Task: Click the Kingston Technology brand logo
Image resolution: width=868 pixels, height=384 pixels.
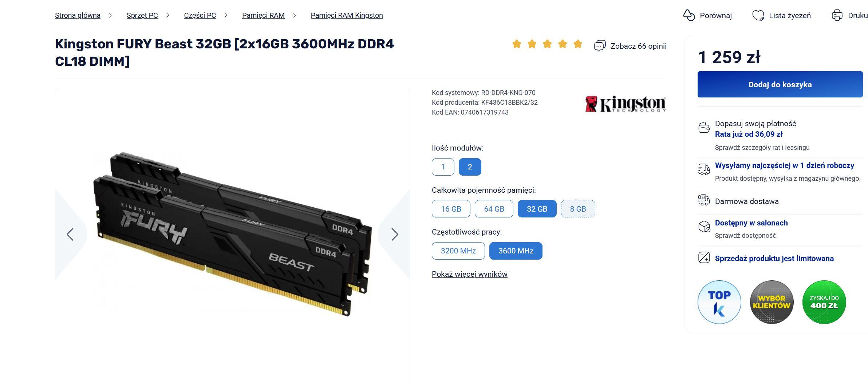Action: [625, 104]
